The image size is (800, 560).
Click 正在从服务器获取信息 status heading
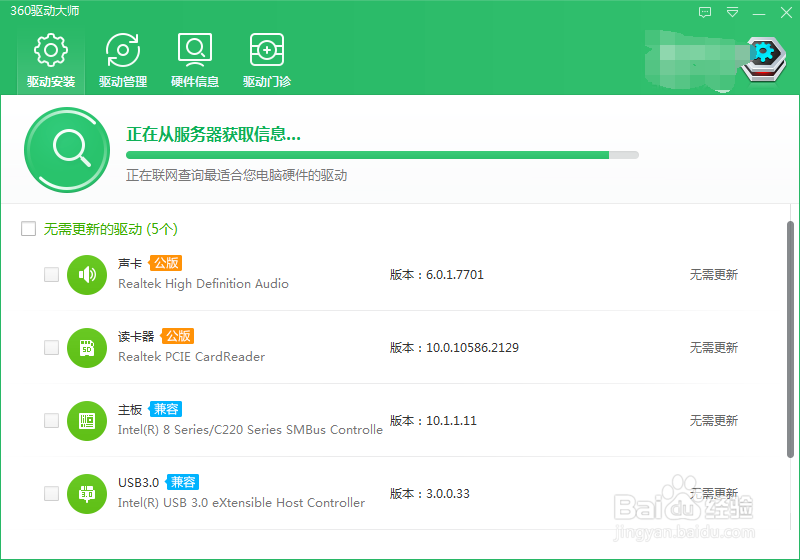[x=213, y=134]
